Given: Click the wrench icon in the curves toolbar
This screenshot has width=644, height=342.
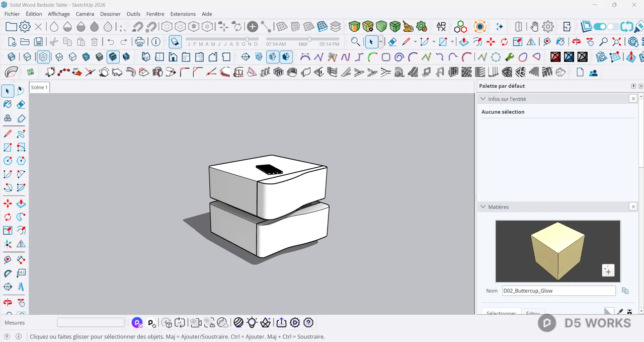Looking at the screenshot, I should [x=509, y=57].
